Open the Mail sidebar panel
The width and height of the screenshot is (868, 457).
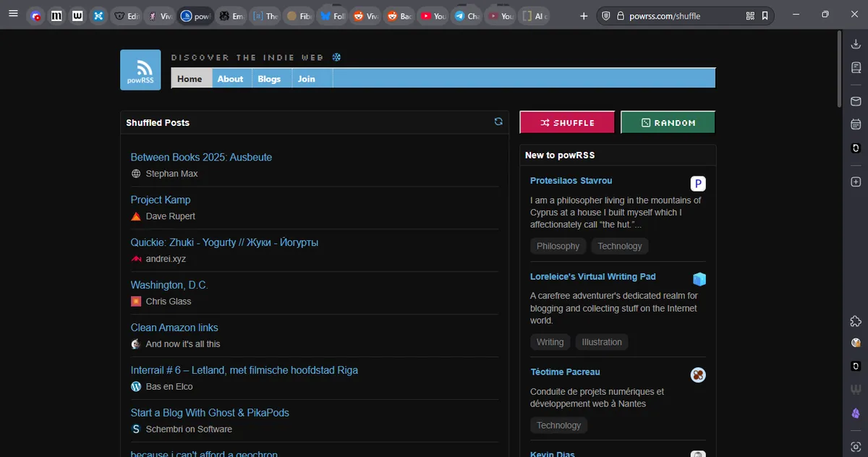coord(856,101)
